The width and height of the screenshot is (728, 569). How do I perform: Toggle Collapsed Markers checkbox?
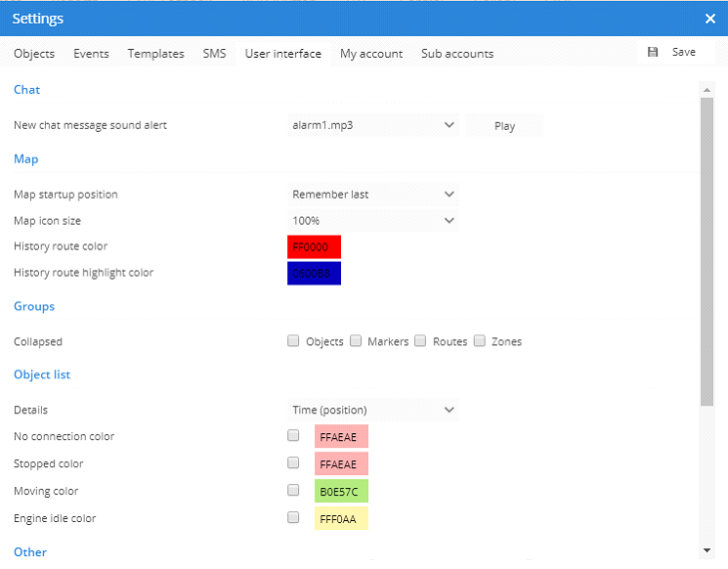tap(357, 341)
